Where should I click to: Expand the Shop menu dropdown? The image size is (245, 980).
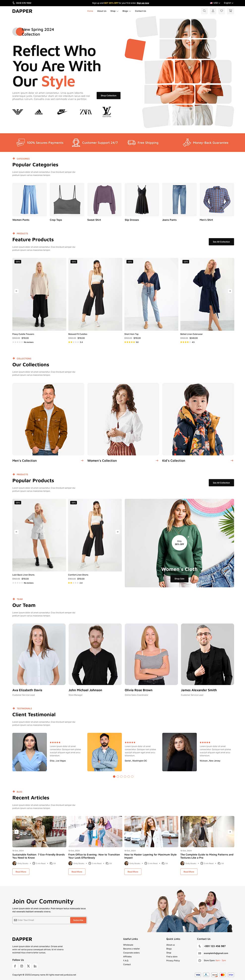pyautogui.click(x=114, y=11)
